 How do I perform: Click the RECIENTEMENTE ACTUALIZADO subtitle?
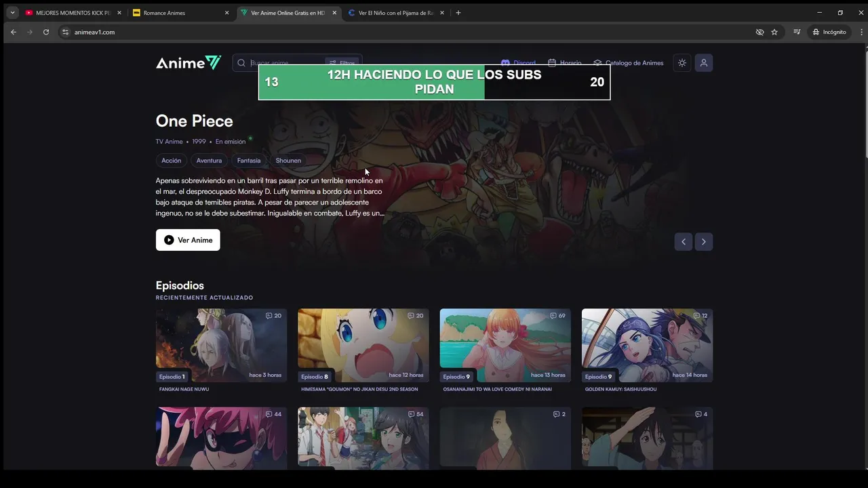tap(204, 298)
